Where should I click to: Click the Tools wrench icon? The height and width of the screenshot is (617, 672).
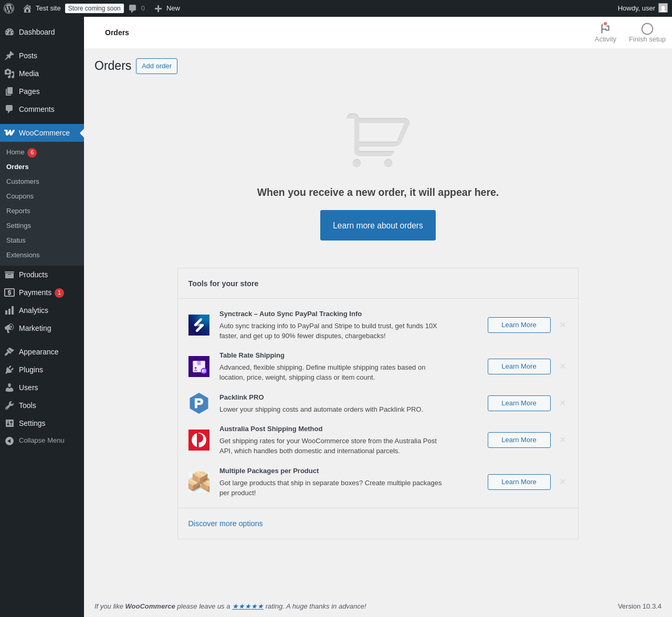click(9, 405)
